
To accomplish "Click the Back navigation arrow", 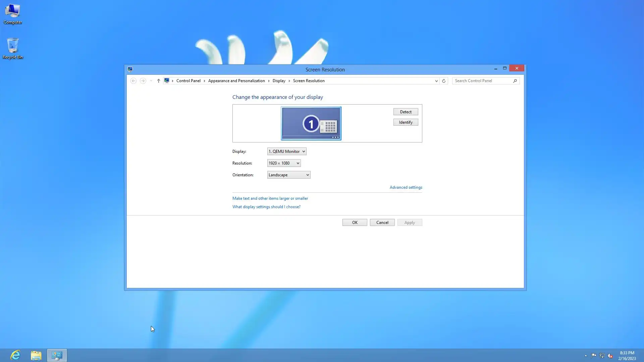I will click(x=133, y=81).
